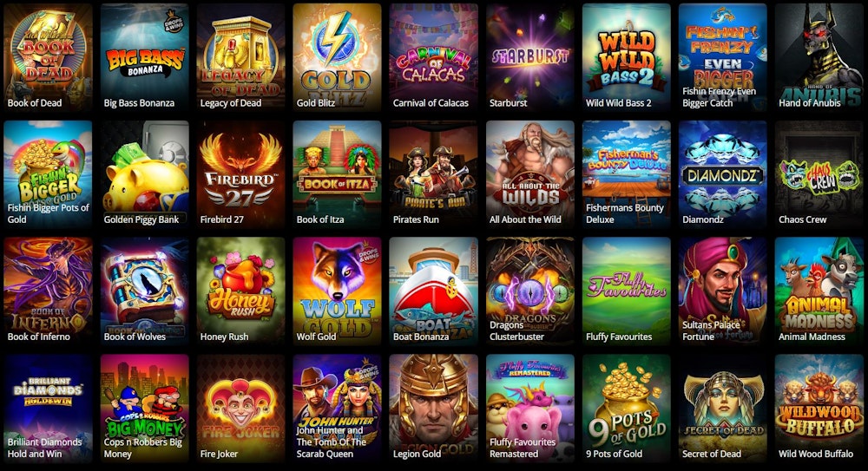This screenshot has height=471, width=868.
Task: Launch Brilliant Diamonds Hold and Win
Action: [x=48, y=409]
